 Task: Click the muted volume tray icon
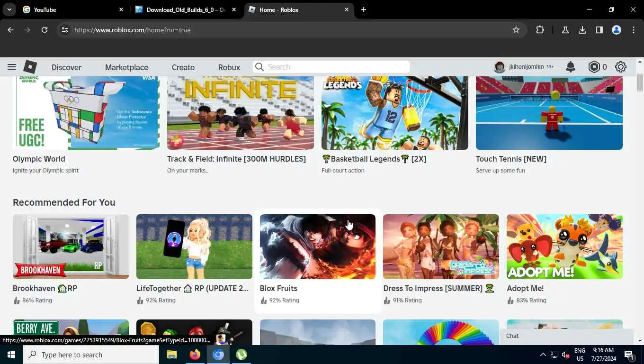(565, 355)
